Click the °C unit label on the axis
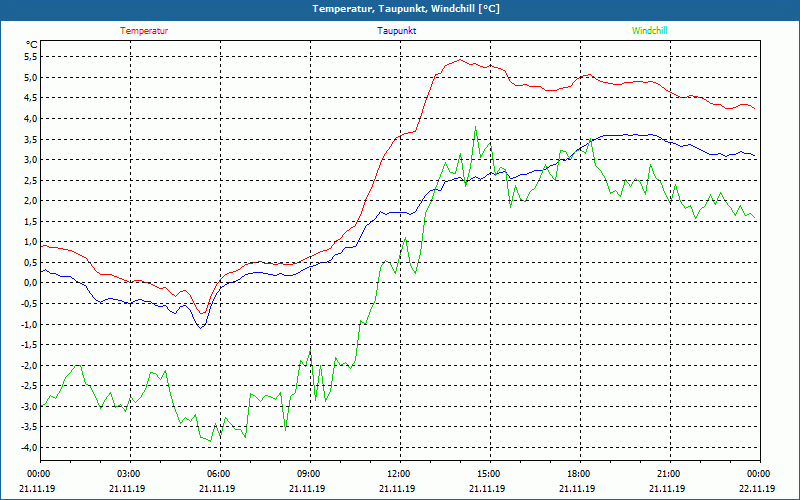This screenshot has width=800, height=500. click(32, 45)
